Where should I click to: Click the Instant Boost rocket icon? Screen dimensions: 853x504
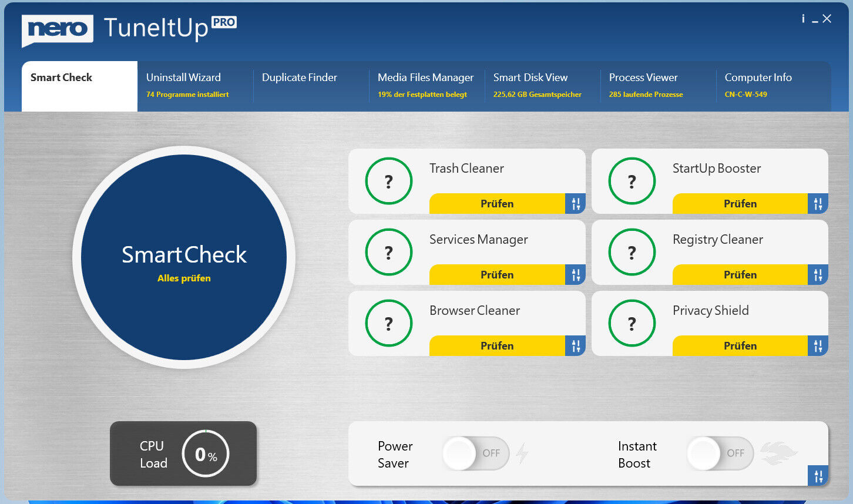pyautogui.click(x=779, y=453)
